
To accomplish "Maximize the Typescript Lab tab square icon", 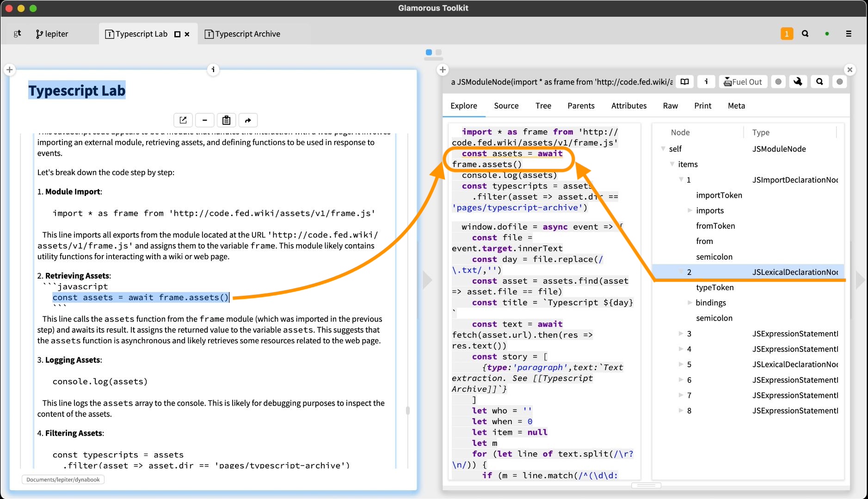I will (x=177, y=34).
